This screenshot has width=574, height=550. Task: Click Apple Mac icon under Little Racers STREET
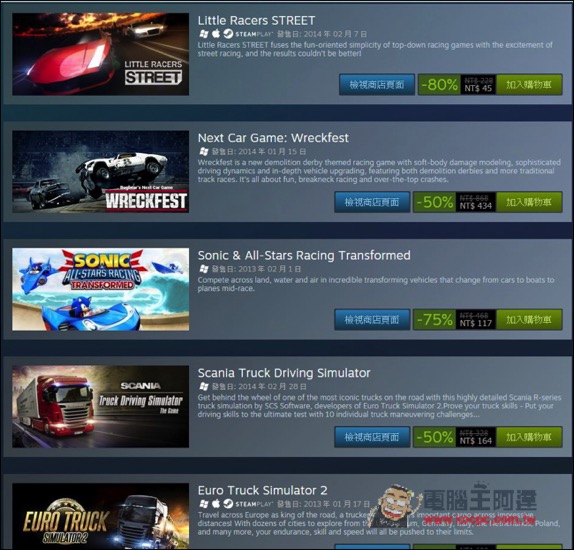point(216,34)
